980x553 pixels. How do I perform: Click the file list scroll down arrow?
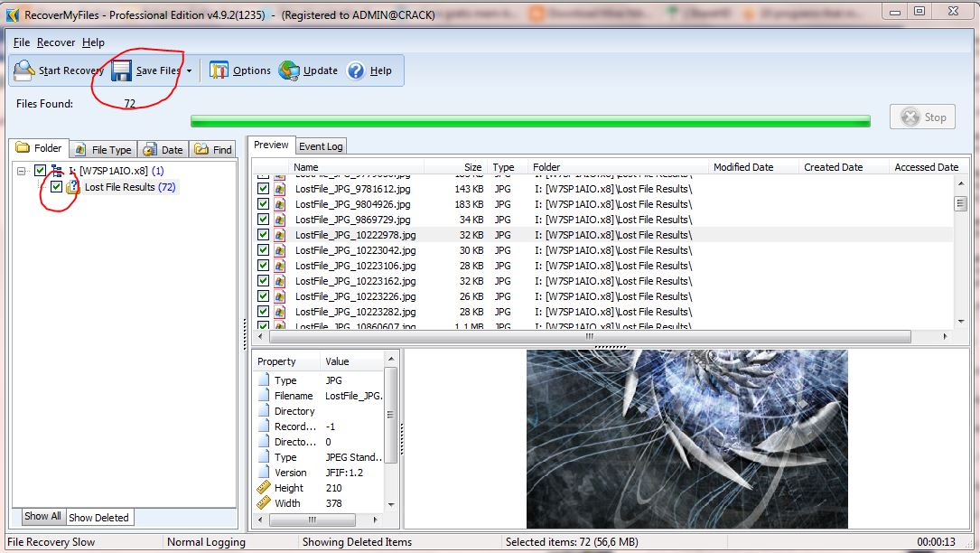[961, 322]
